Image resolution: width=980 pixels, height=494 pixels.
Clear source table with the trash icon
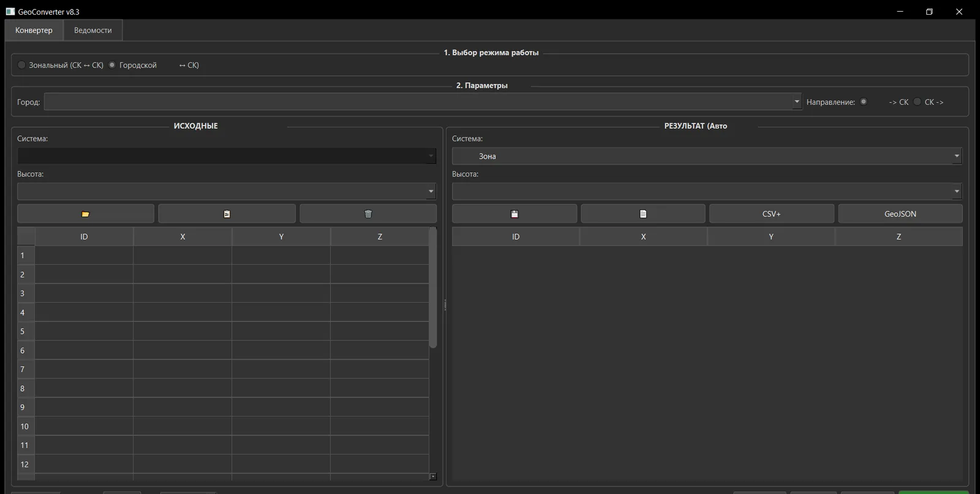(x=368, y=214)
